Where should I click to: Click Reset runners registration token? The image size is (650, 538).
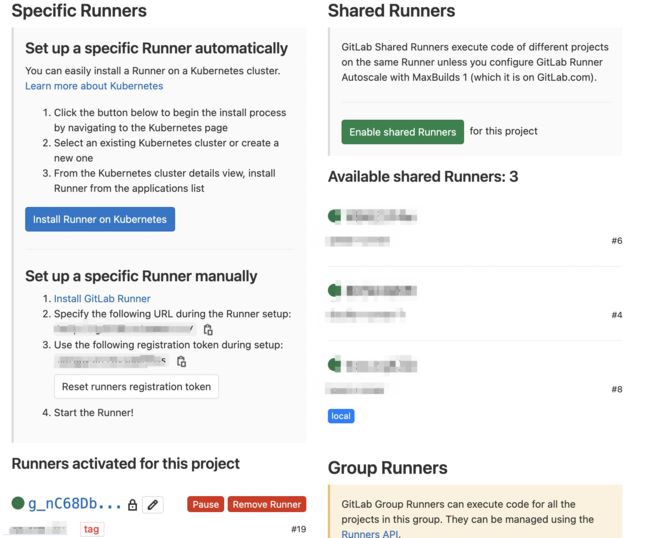coord(136,387)
